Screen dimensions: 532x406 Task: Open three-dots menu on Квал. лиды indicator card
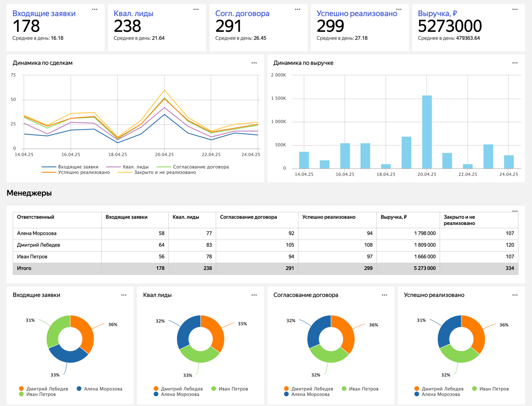[x=196, y=10]
